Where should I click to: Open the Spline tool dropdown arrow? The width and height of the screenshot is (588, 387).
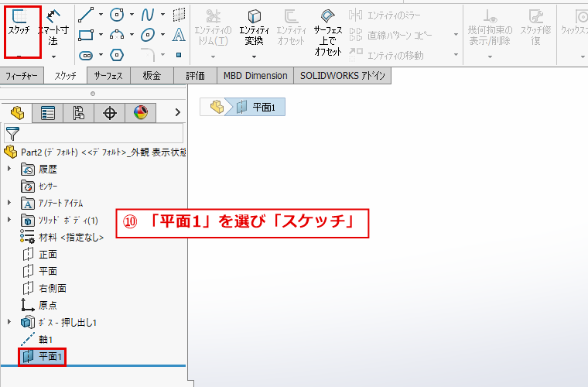tap(162, 15)
